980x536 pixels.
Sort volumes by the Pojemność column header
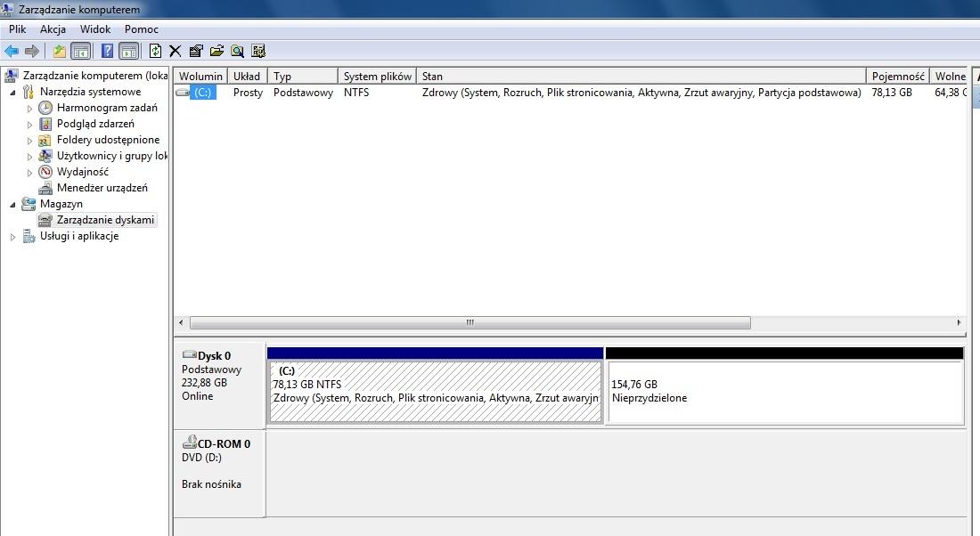pos(897,77)
